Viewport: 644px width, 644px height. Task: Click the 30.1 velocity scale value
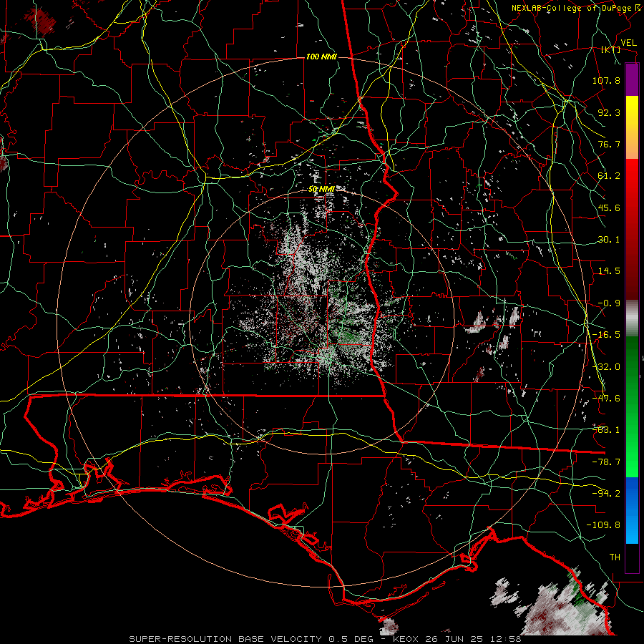tap(609, 240)
